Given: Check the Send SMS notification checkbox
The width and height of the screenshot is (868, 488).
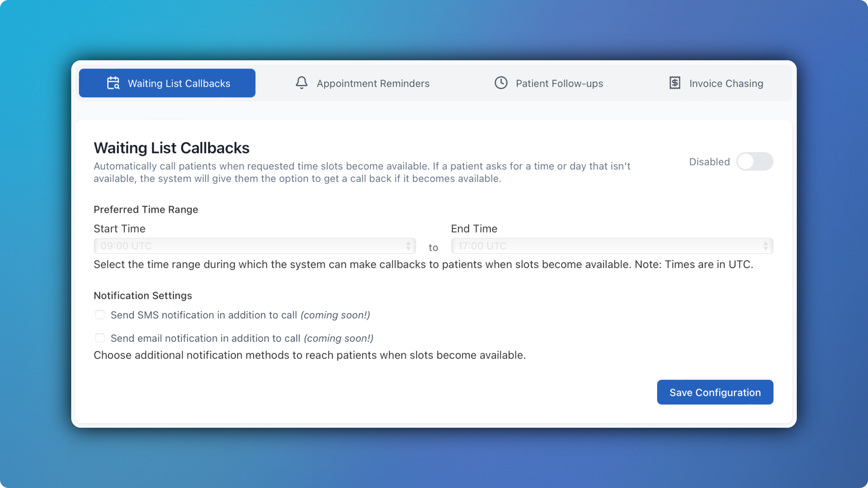Looking at the screenshot, I should (100, 315).
